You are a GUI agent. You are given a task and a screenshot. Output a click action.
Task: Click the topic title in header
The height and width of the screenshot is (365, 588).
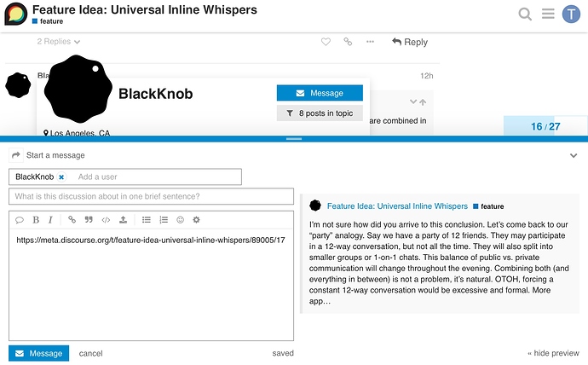click(145, 9)
